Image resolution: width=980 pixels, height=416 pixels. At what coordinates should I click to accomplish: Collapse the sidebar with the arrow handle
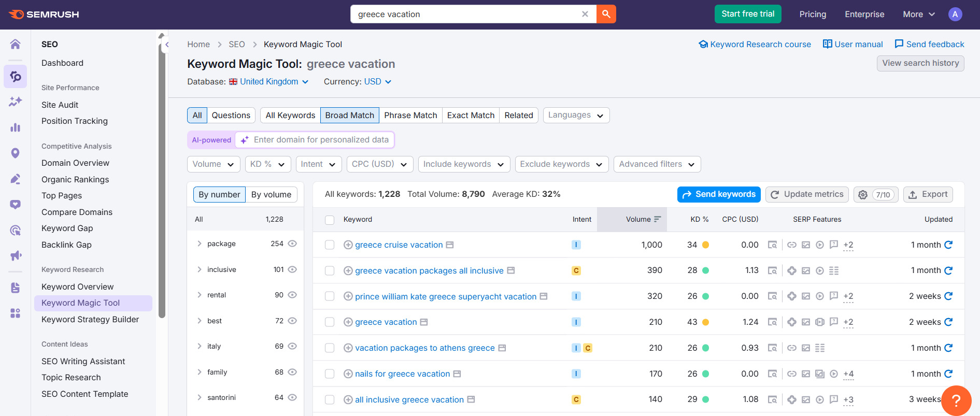(x=167, y=45)
